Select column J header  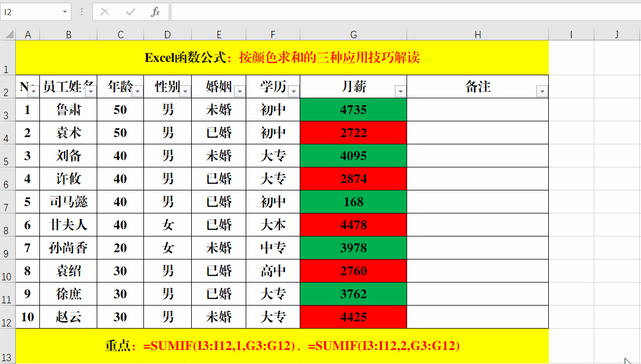tap(616, 35)
